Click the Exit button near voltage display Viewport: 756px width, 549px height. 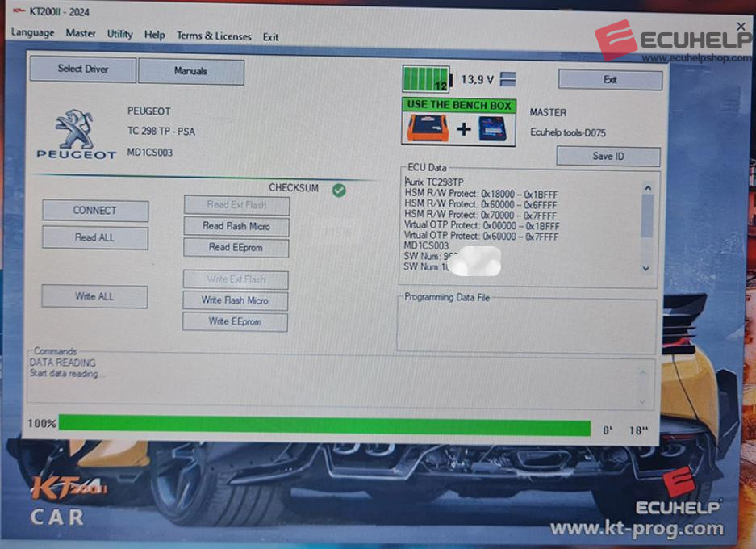(x=610, y=80)
